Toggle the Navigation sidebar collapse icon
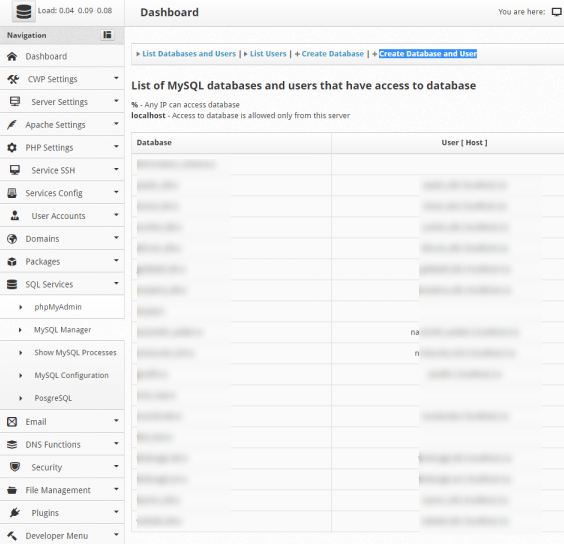Image resolution: width=564 pixels, height=544 pixels. click(x=107, y=35)
